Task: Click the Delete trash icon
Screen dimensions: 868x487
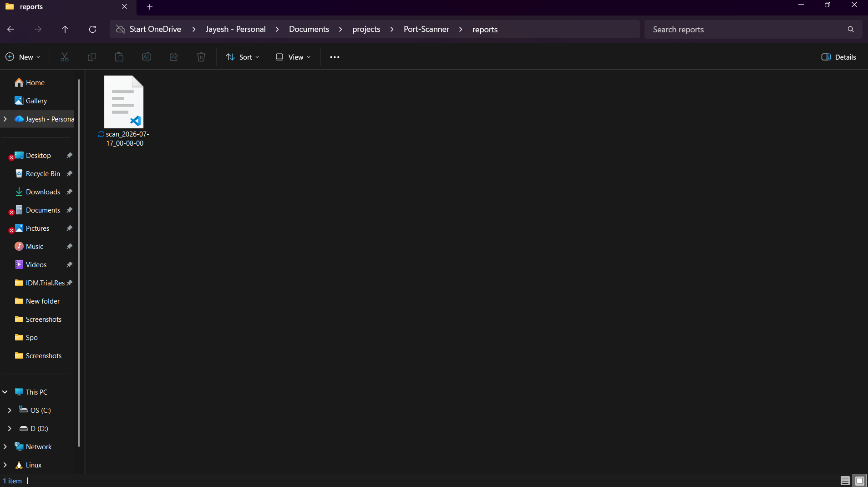Action: 201,57
